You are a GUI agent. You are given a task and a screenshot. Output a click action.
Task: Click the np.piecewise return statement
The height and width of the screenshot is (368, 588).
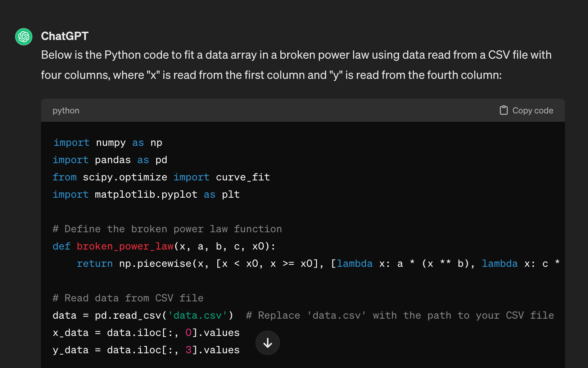318,264
